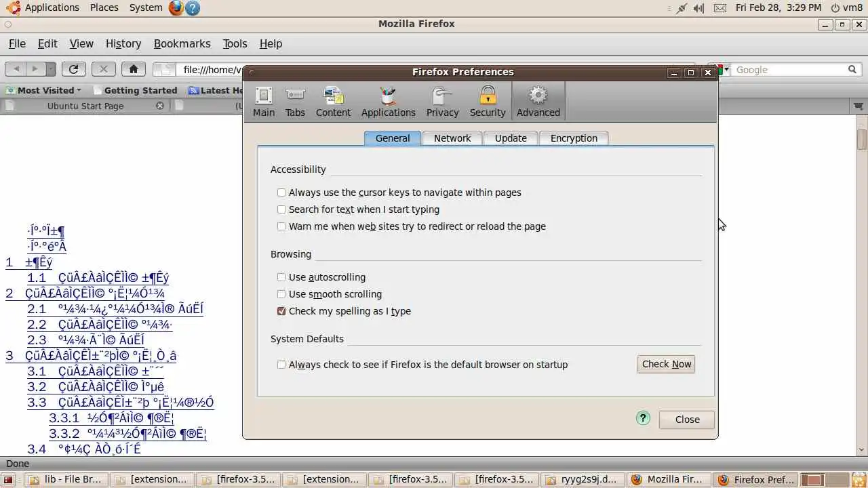868x488 pixels.
Task: Open the Bookmarks menu
Action: tap(182, 43)
